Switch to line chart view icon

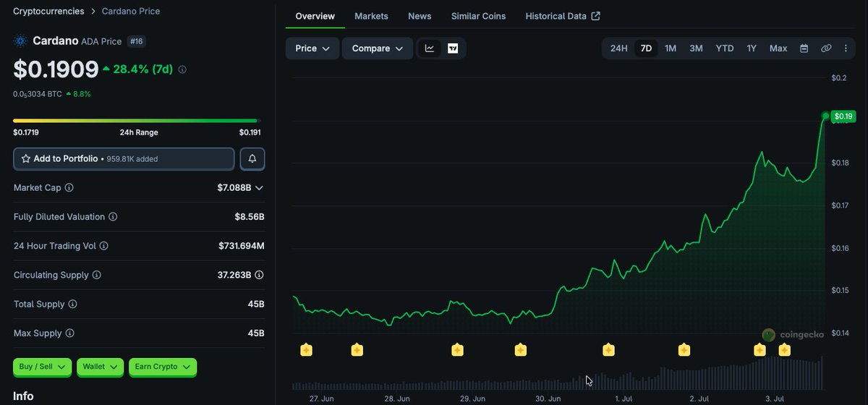(430, 48)
